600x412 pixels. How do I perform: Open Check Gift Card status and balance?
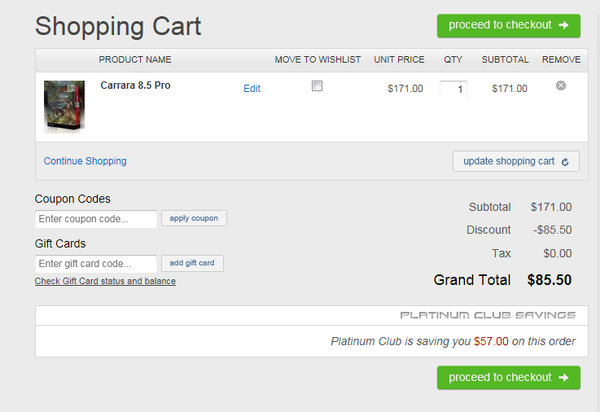[x=105, y=281]
